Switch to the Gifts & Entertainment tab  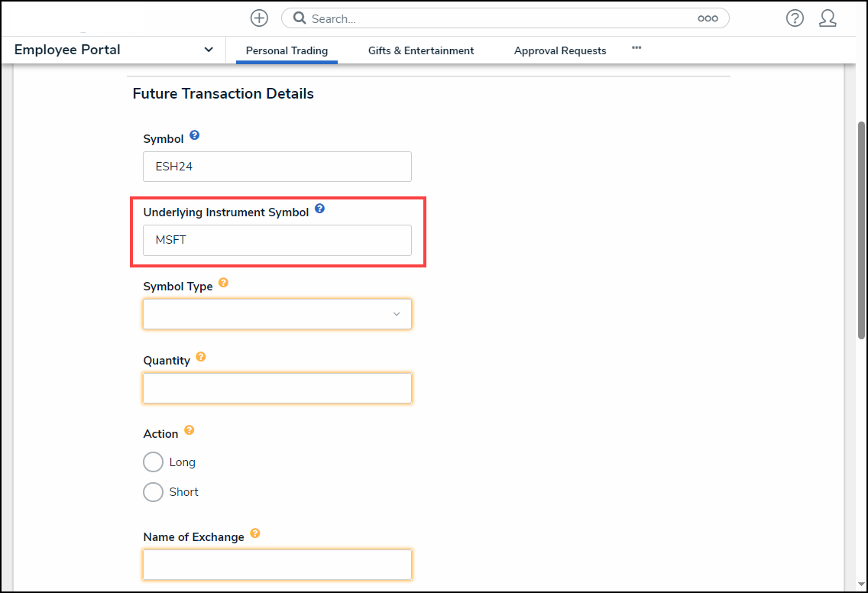[421, 50]
